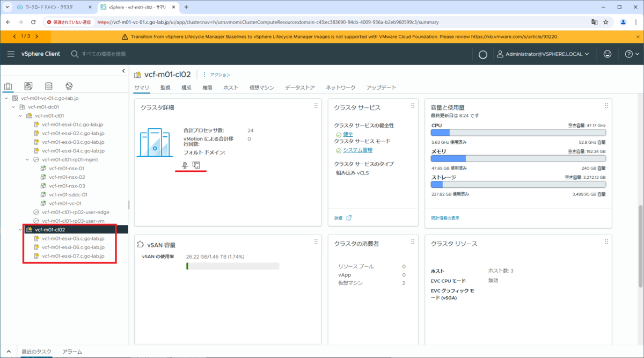Image resolution: width=644 pixels, height=358 pixels.
Task: Select the Networking inventory view icon
Action: click(69, 86)
